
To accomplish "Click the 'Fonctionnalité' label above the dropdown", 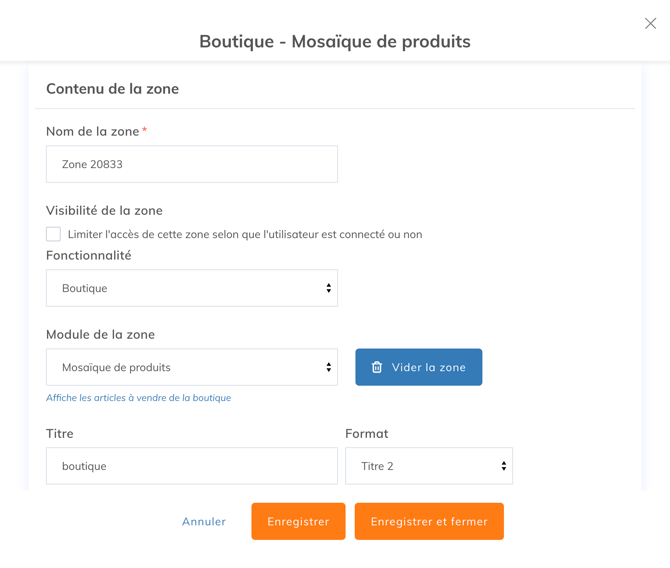I will (x=89, y=255).
